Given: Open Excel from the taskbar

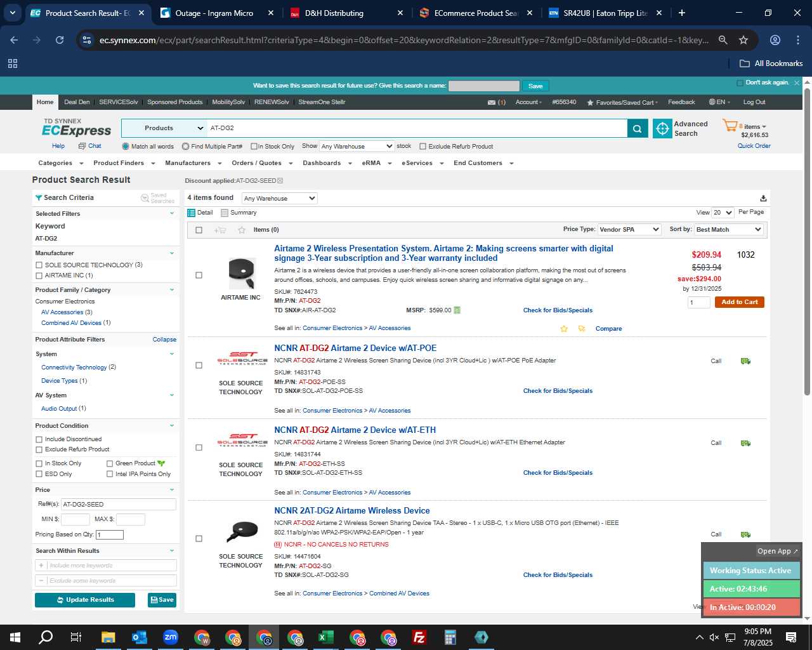Looking at the screenshot, I should coord(326,637).
